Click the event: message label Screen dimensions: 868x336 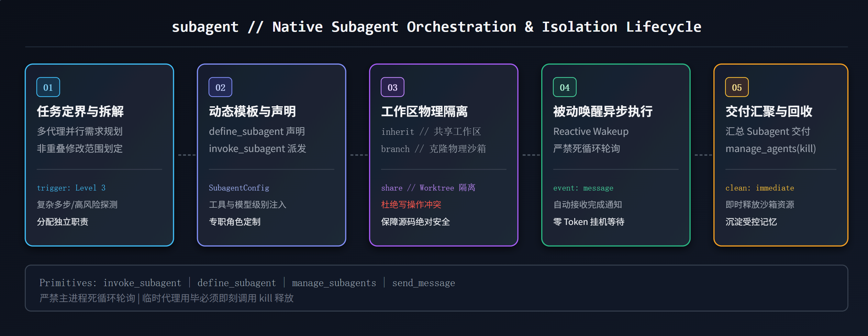583,188
